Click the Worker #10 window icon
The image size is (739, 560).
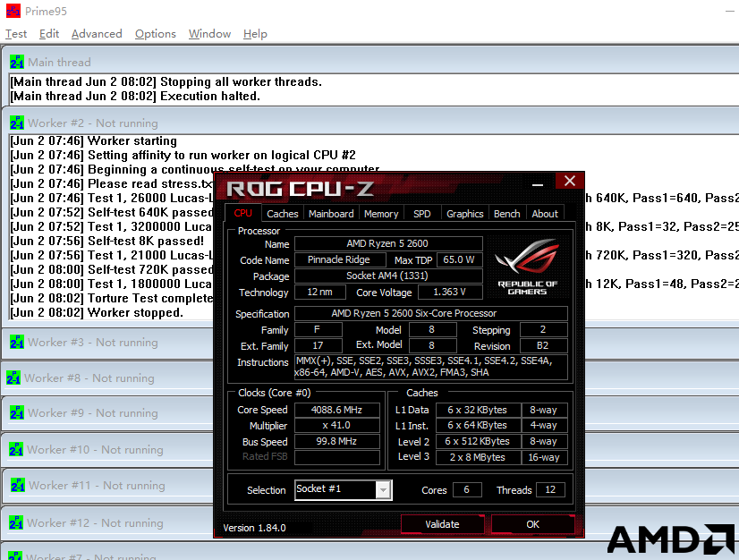pyautogui.click(x=15, y=449)
